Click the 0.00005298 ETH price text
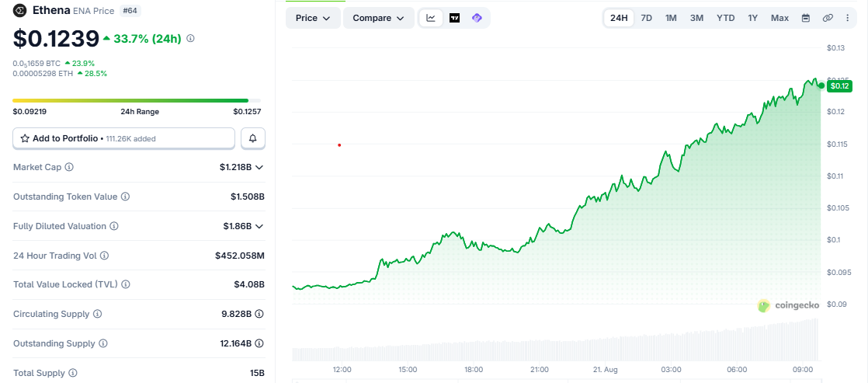 tap(43, 73)
